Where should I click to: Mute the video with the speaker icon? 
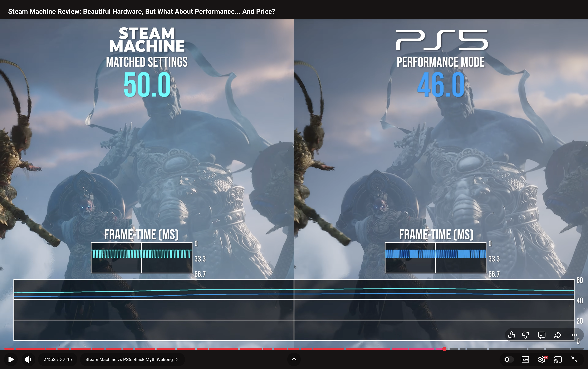pyautogui.click(x=28, y=359)
